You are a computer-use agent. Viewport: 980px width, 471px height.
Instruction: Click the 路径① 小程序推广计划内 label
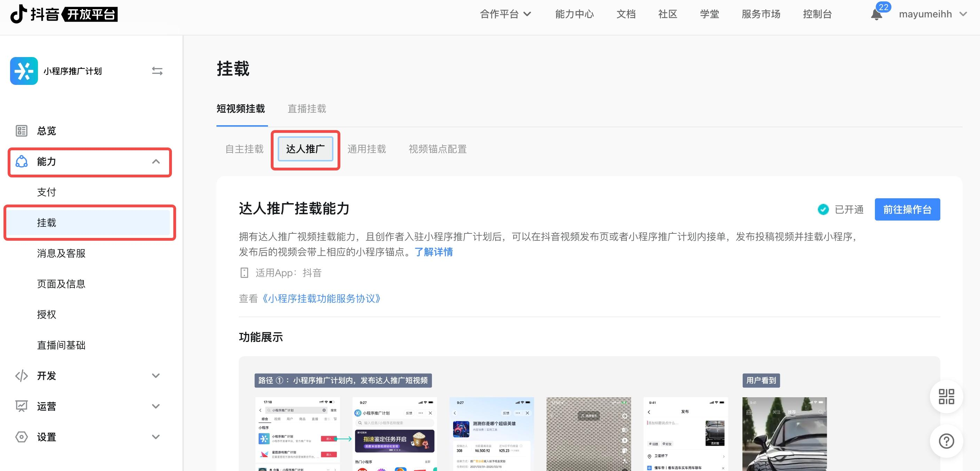(343, 381)
